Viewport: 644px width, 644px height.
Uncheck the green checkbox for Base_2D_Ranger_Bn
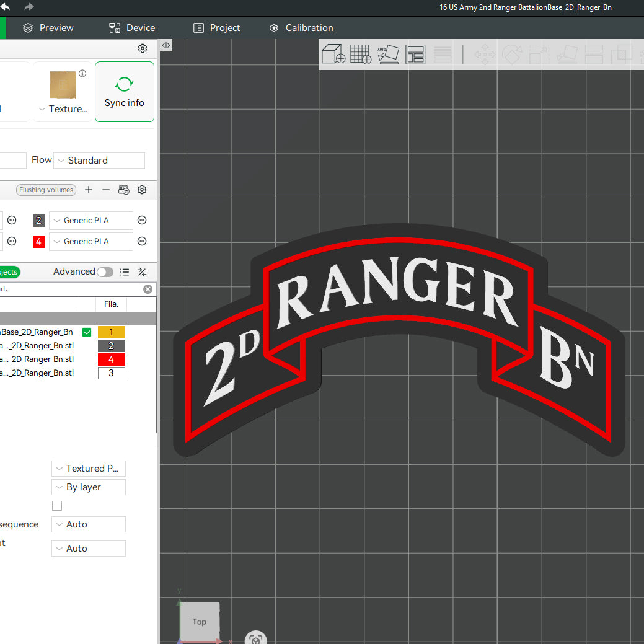tap(87, 332)
